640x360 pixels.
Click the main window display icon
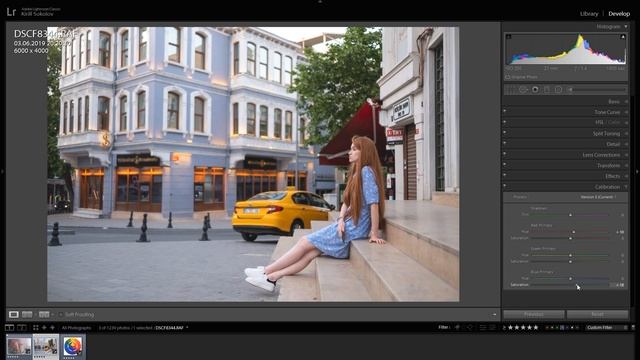[x=9, y=327]
